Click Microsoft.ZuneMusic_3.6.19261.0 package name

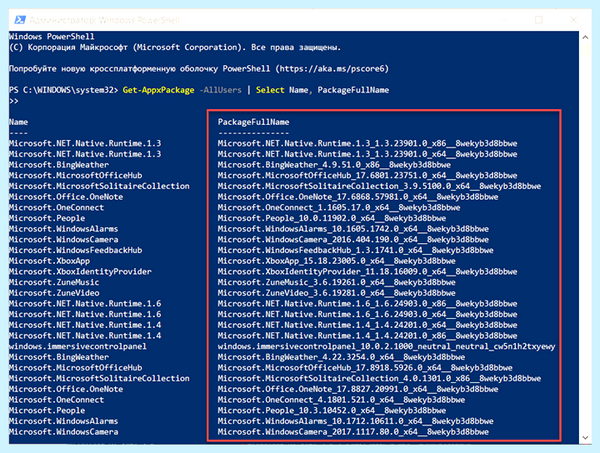[336, 282]
